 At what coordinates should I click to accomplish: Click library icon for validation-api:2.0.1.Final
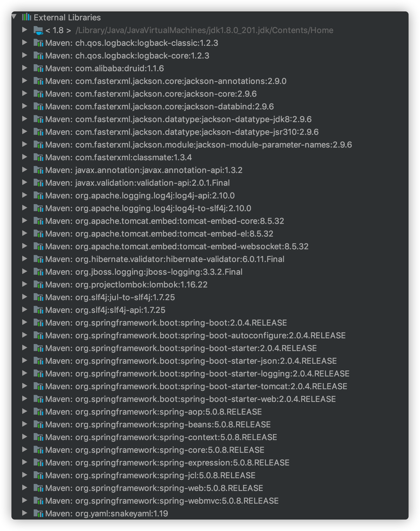point(38,183)
